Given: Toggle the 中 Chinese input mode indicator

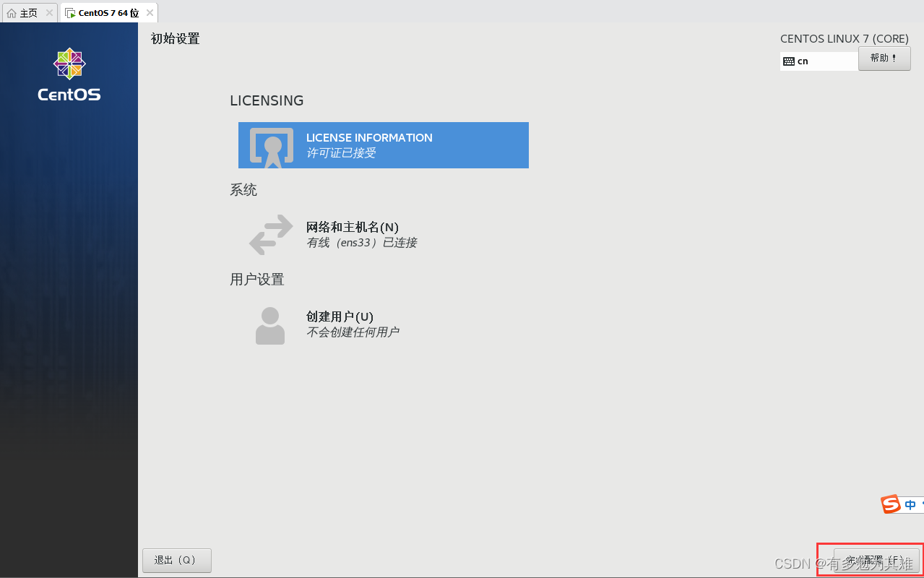Looking at the screenshot, I should (910, 505).
